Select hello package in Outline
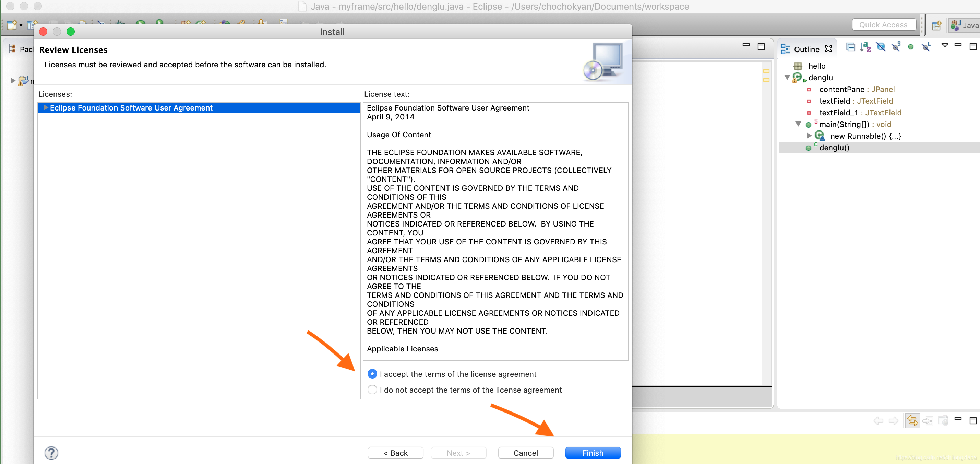The image size is (980, 464). tap(817, 66)
